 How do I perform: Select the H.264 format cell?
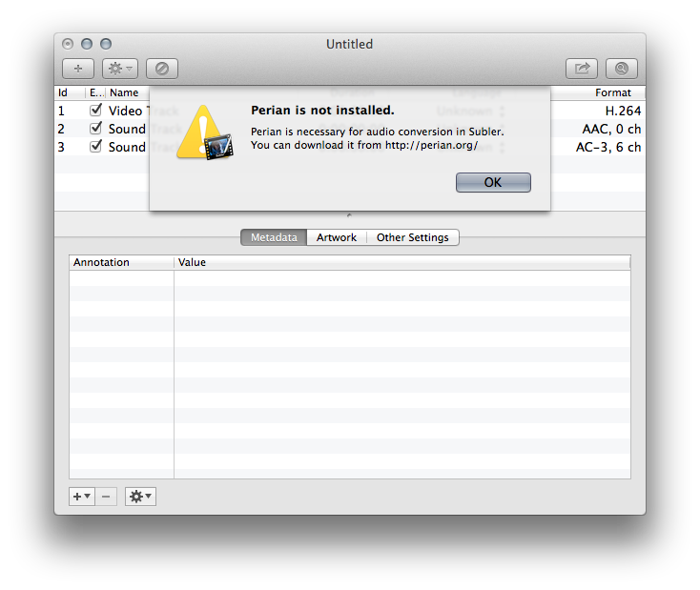point(623,111)
